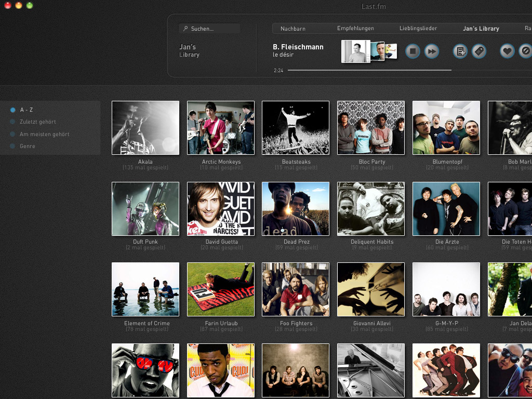Image resolution: width=532 pixels, height=399 pixels.
Task: Open the Farin Urlaub thumbnail
Action: [220, 289]
